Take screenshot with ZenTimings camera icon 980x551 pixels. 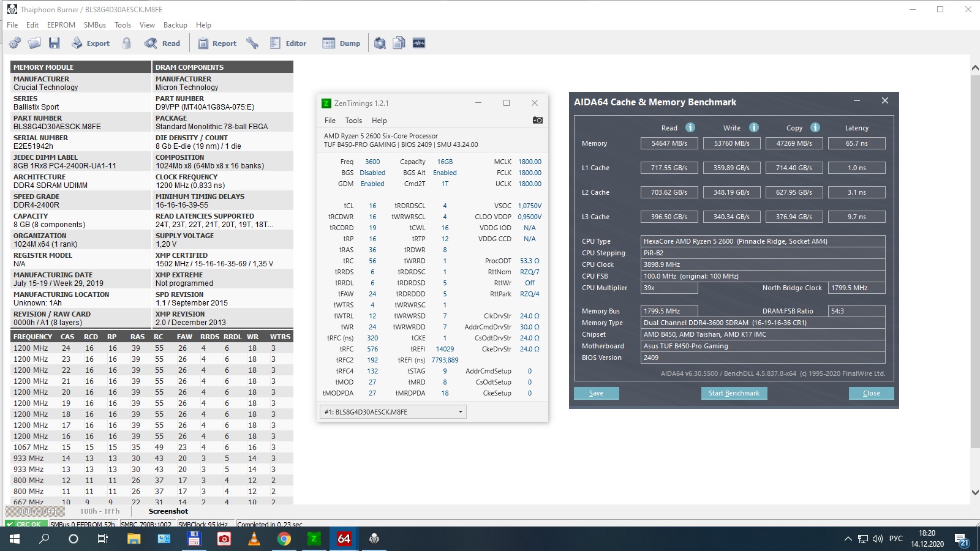point(537,120)
